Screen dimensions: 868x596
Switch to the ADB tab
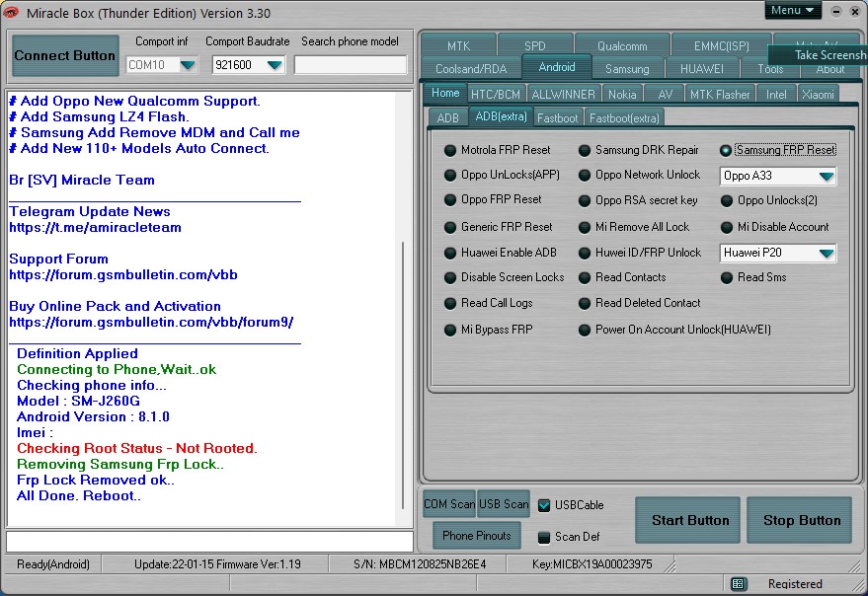coord(448,117)
